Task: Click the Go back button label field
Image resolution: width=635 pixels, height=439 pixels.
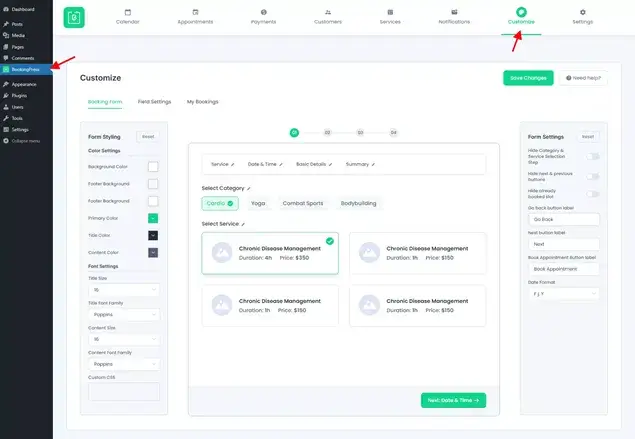Action: point(564,219)
